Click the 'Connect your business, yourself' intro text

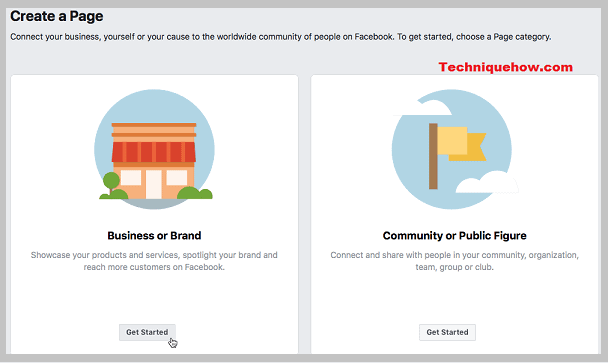click(280, 37)
